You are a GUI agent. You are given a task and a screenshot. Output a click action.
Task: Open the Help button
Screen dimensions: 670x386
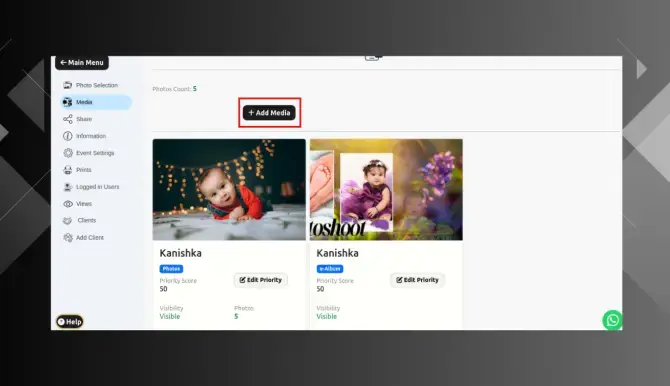click(x=69, y=322)
